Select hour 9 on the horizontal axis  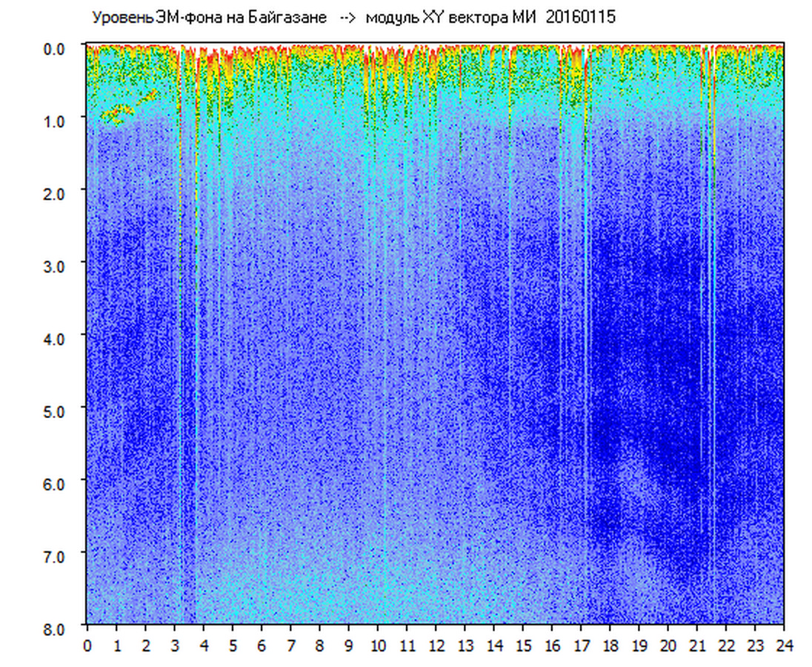tap(348, 646)
